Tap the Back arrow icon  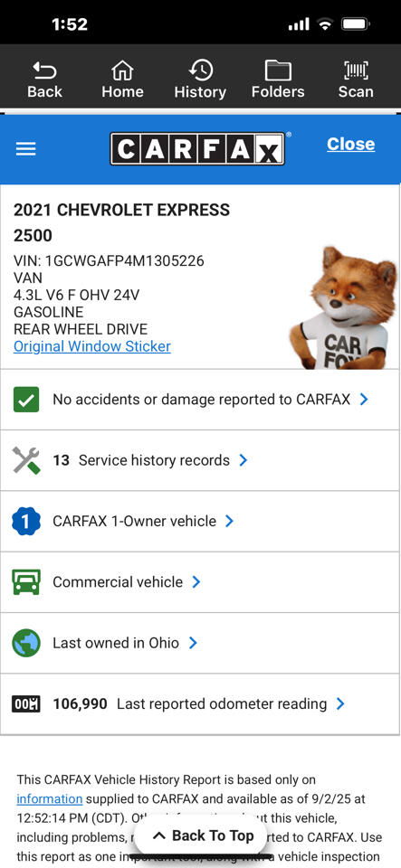tap(45, 70)
